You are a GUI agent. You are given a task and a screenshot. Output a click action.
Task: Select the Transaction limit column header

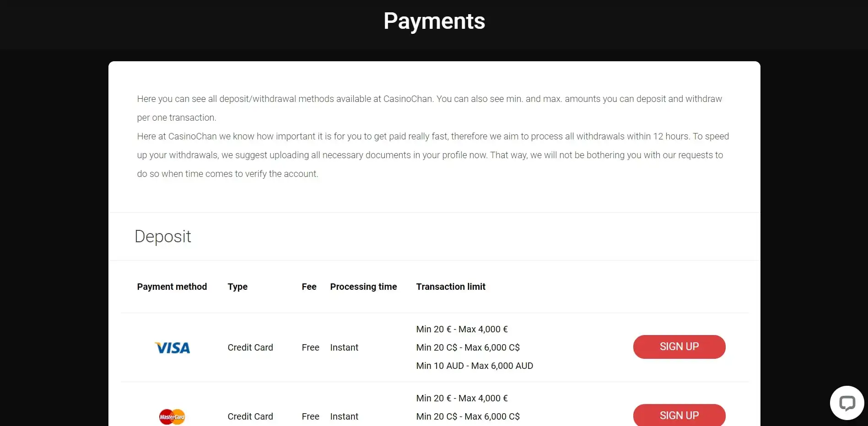(450, 287)
